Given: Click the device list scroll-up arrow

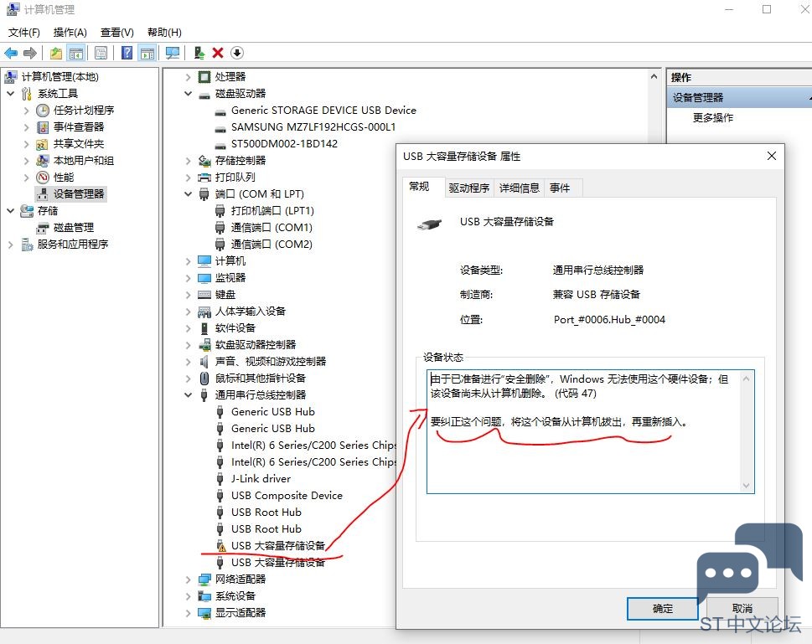Looking at the screenshot, I should tap(654, 76).
